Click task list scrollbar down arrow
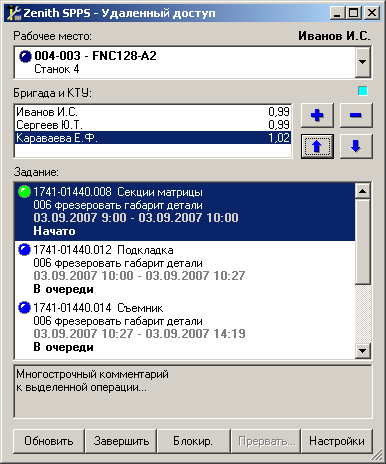Screen dimensions: 386x464 pyautogui.click(x=363, y=351)
